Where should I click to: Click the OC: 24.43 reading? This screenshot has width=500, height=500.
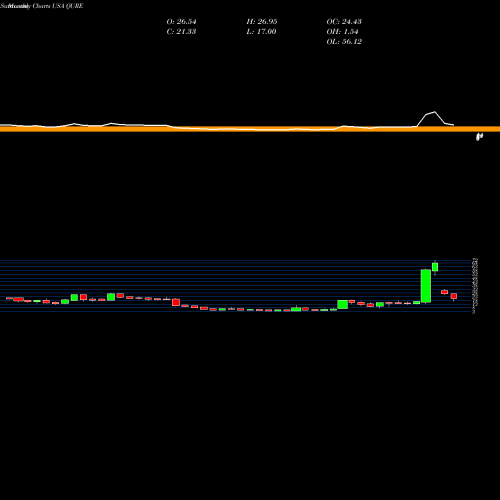point(344,22)
